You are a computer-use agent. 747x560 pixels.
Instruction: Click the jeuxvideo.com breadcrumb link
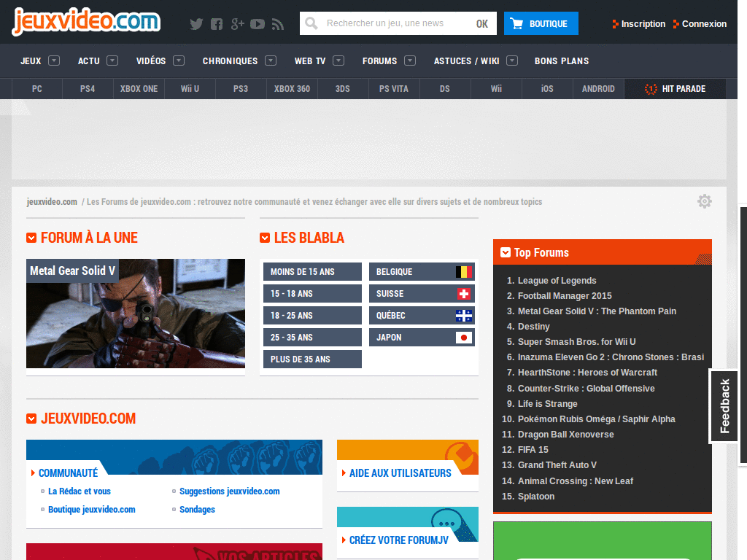52,201
